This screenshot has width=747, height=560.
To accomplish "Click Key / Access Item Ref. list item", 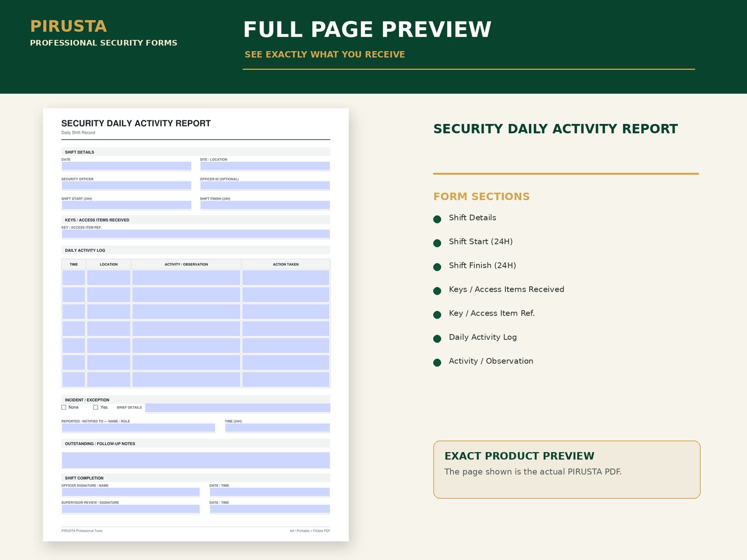I will [492, 313].
